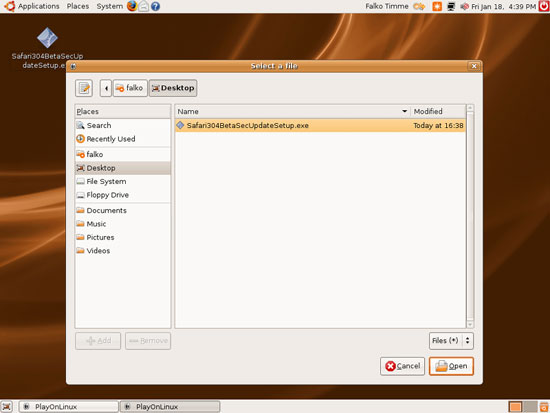Click the red power/quit button
Image resolution: width=550 pixels, height=413 pixels.
pos(544,6)
